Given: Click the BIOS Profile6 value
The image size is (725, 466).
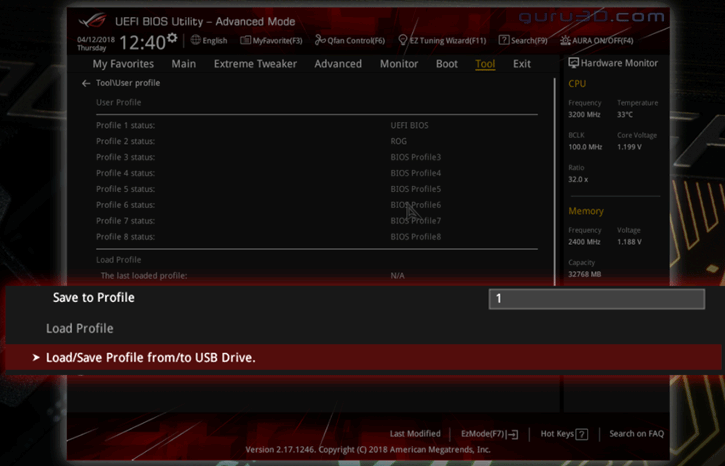Looking at the screenshot, I should 416,205.
